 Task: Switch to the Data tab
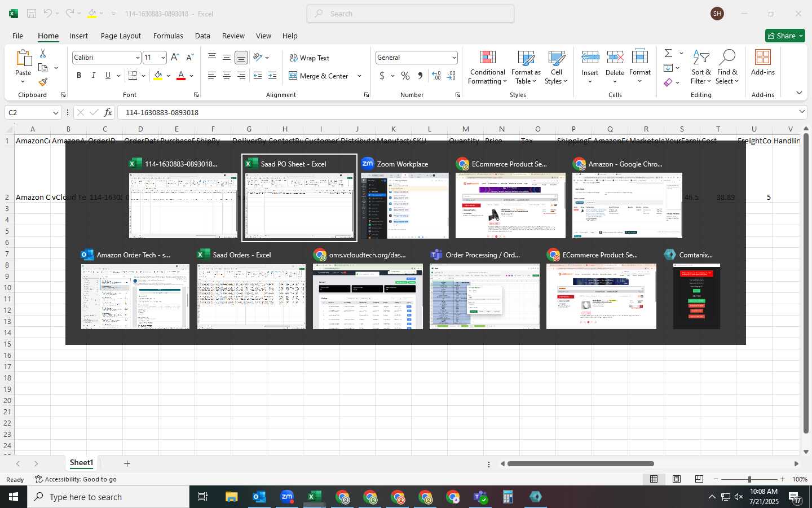(202, 36)
